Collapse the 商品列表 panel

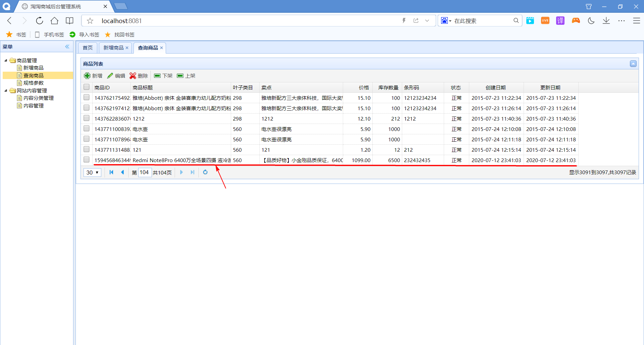click(633, 64)
